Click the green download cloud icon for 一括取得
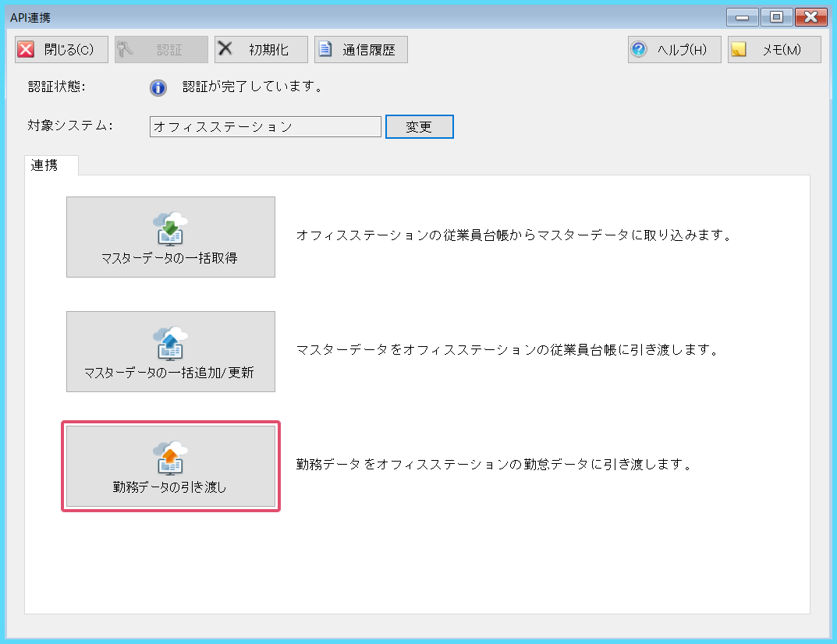The height and width of the screenshot is (644, 837). 170,229
